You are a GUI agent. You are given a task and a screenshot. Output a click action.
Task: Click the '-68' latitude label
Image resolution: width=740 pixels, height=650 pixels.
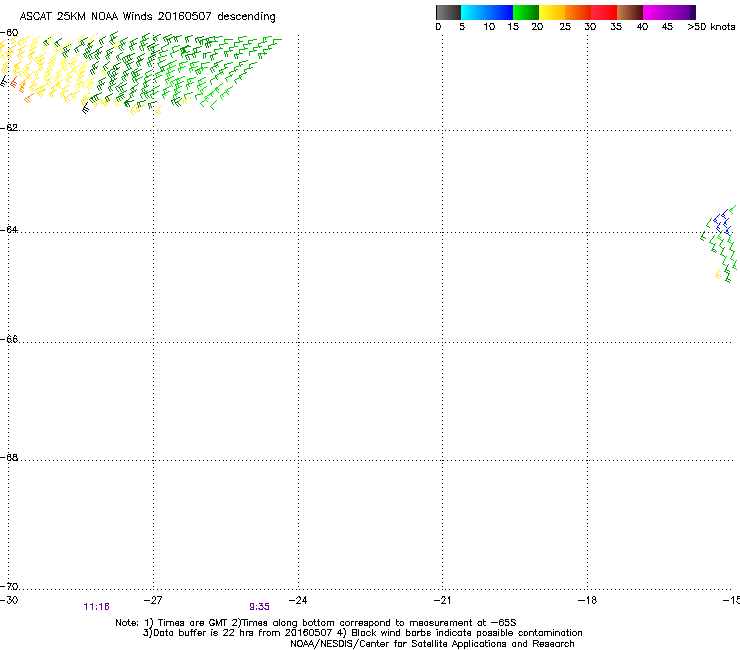click(9, 457)
